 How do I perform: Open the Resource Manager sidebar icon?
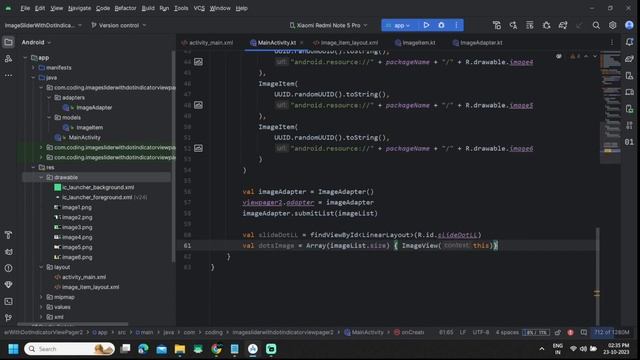[8, 59]
